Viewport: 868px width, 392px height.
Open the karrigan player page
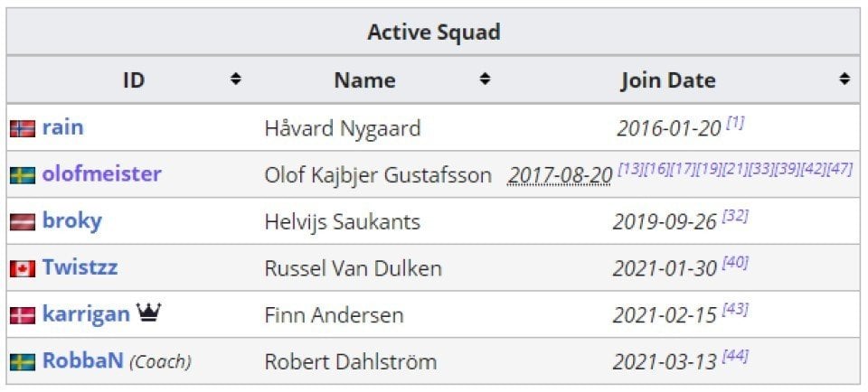86,314
